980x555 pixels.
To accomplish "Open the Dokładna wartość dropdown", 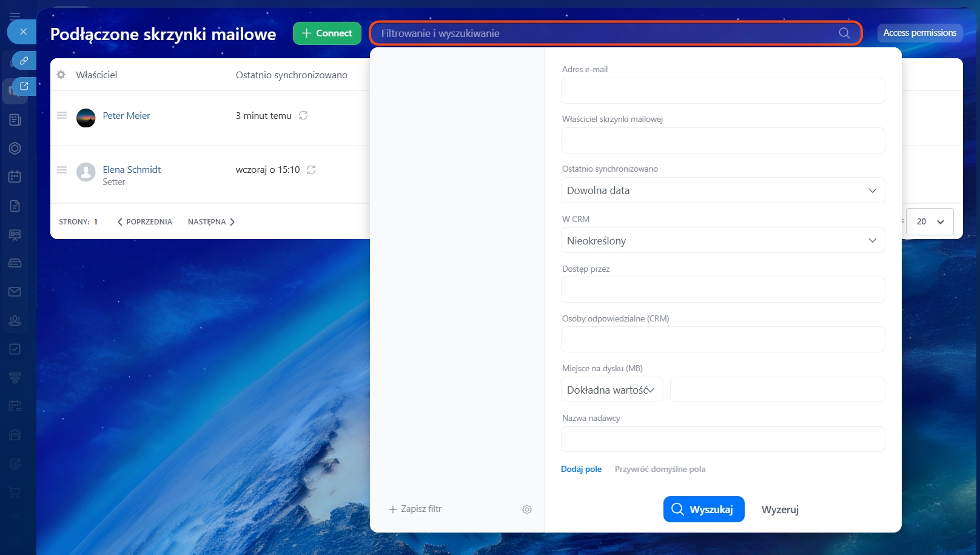I will pyautogui.click(x=612, y=390).
